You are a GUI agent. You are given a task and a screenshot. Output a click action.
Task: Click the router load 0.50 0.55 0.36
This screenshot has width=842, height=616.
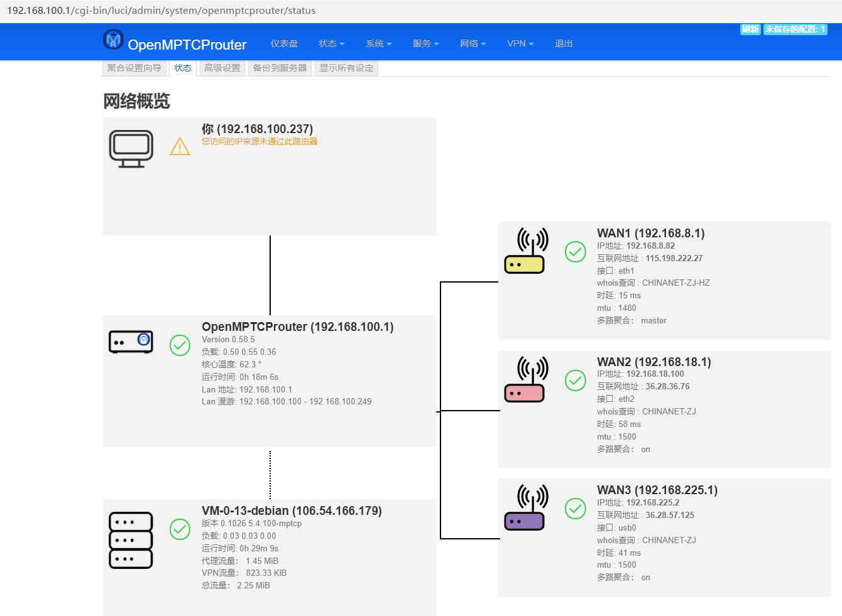click(249, 352)
